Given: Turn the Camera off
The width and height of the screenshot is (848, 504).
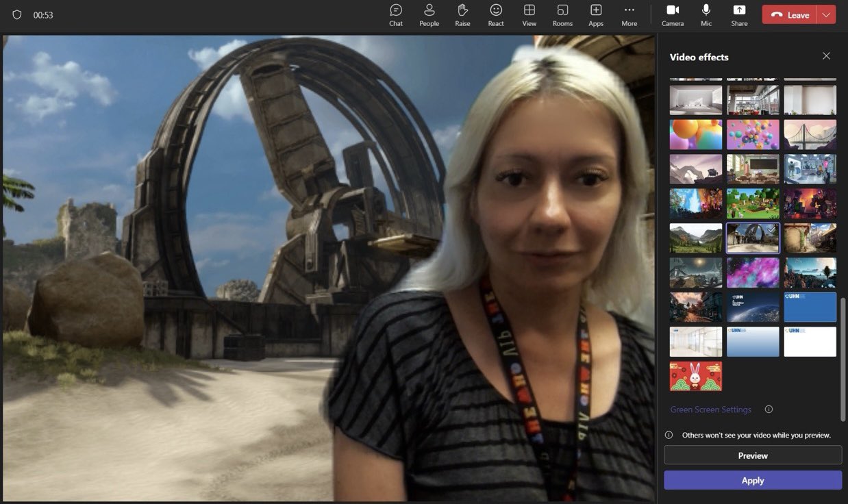Looking at the screenshot, I should tap(673, 14).
